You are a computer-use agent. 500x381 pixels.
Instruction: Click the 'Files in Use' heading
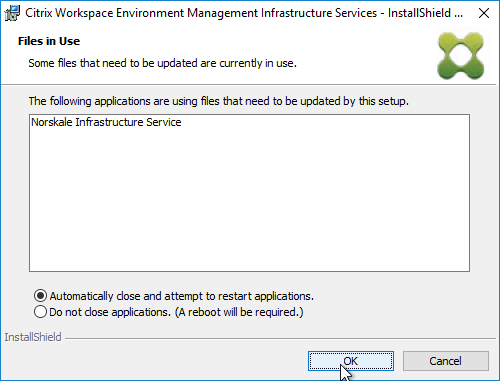pos(49,41)
